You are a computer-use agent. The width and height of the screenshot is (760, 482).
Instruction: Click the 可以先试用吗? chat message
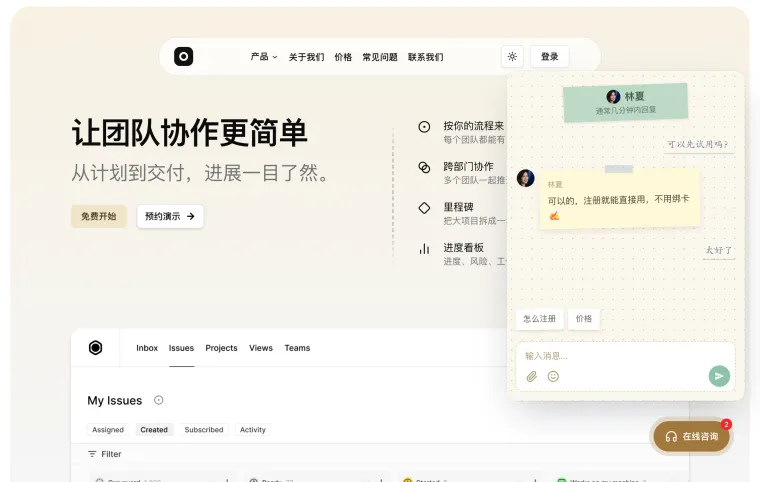(698, 145)
